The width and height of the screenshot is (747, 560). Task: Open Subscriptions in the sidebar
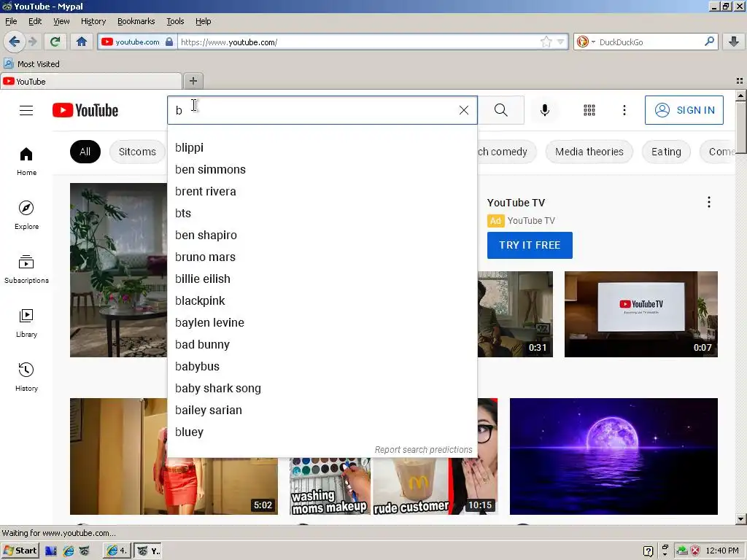coord(26,270)
